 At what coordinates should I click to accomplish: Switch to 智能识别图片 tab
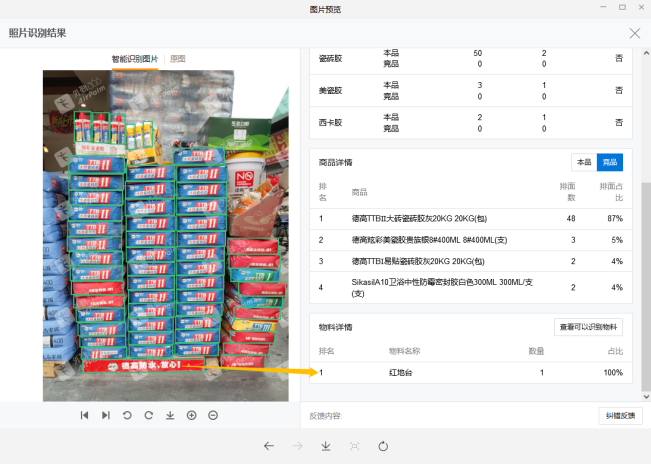coord(135,59)
